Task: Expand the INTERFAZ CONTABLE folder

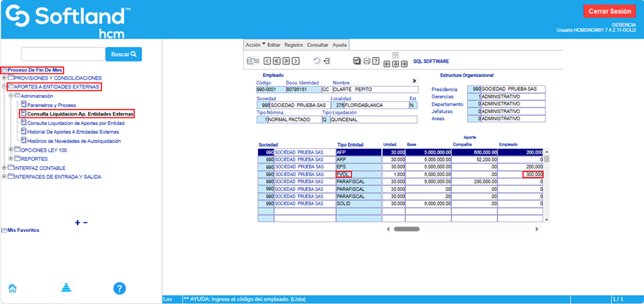Action: tap(4, 168)
